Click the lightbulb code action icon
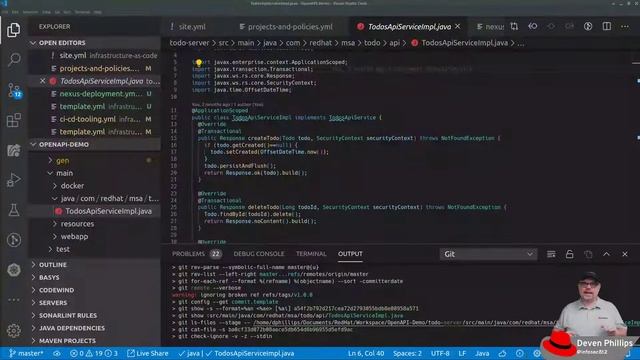The width and height of the screenshot is (640, 360). pyautogui.click(x=199, y=62)
